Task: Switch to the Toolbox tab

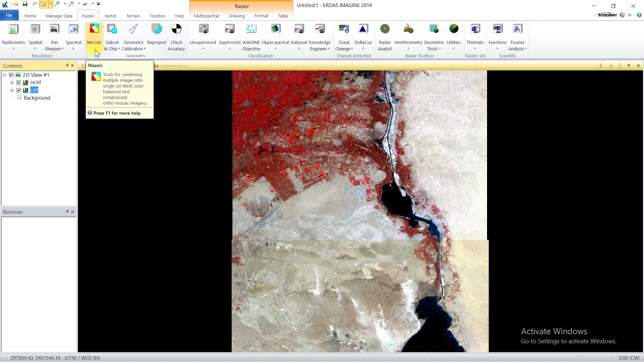Action: [x=157, y=16]
